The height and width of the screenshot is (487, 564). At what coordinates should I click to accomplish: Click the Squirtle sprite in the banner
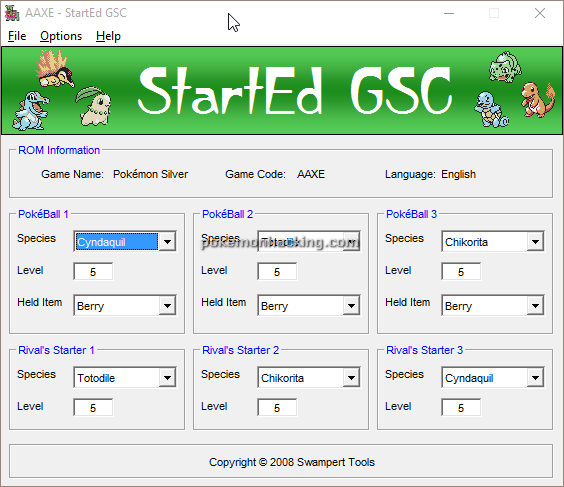click(491, 109)
